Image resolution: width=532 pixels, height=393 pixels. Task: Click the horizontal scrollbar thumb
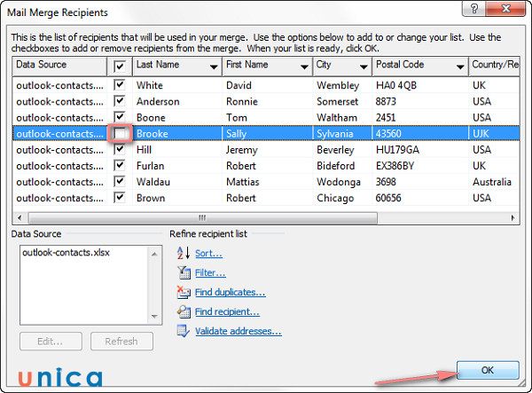click(202, 217)
